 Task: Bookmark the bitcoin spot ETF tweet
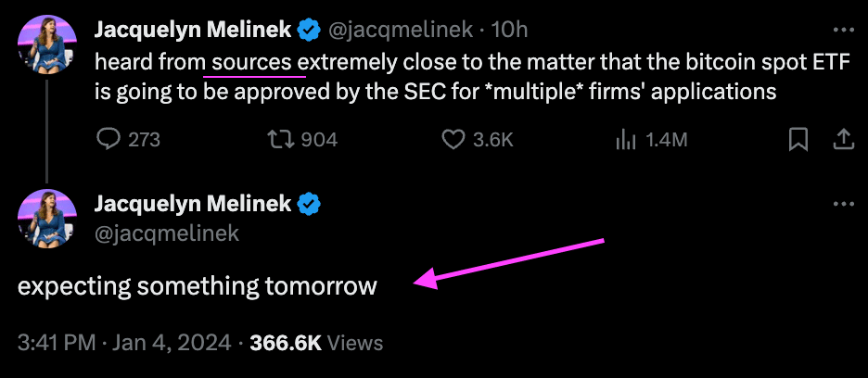click(798, 140)
